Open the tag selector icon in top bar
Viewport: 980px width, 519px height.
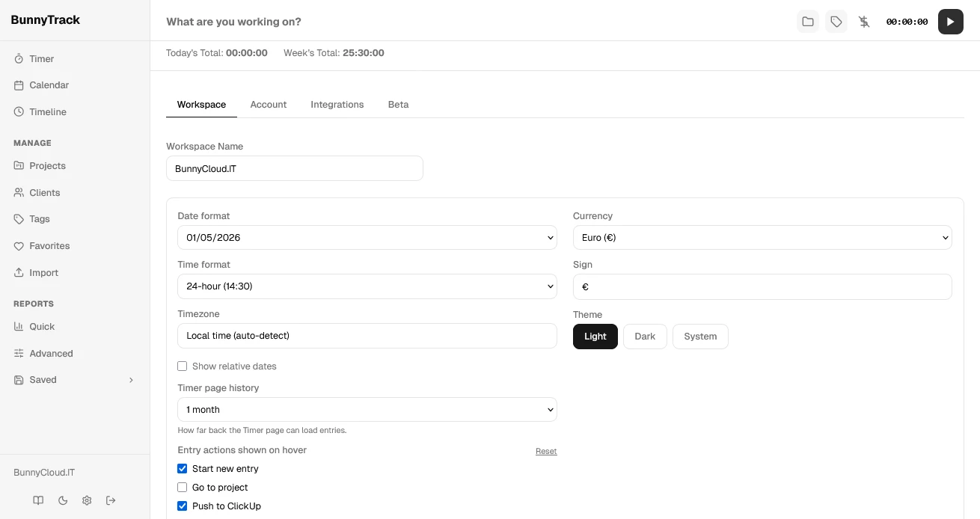click(836, 22)
